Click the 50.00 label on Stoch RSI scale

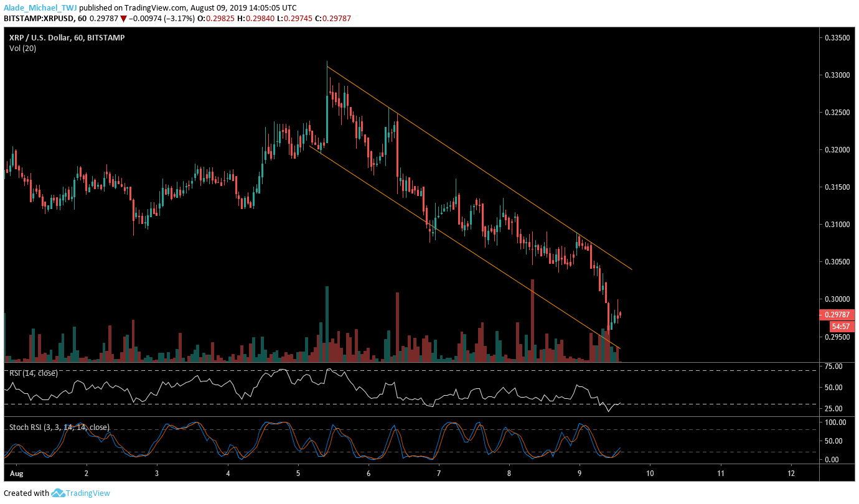tap(833, 441)
